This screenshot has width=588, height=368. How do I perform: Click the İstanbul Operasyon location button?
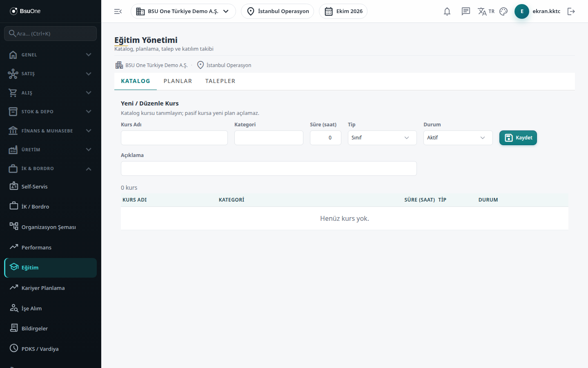click(x=278, y=11)
